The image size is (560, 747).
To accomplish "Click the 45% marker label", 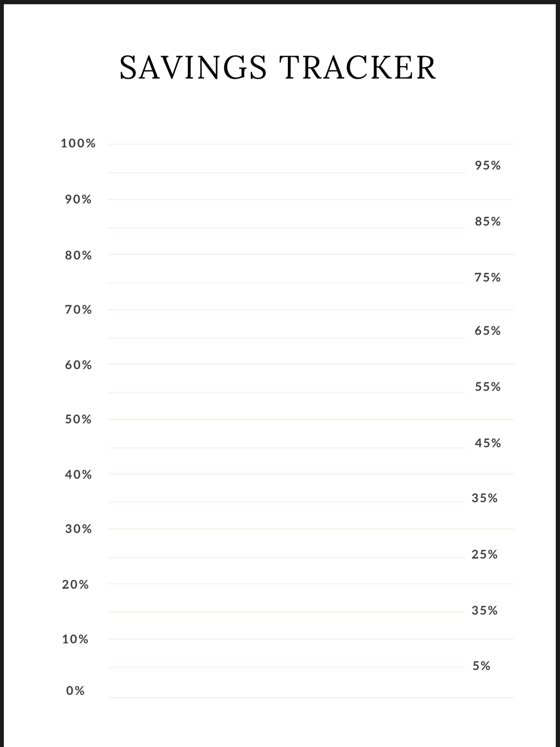I will [x=488, y=443].
